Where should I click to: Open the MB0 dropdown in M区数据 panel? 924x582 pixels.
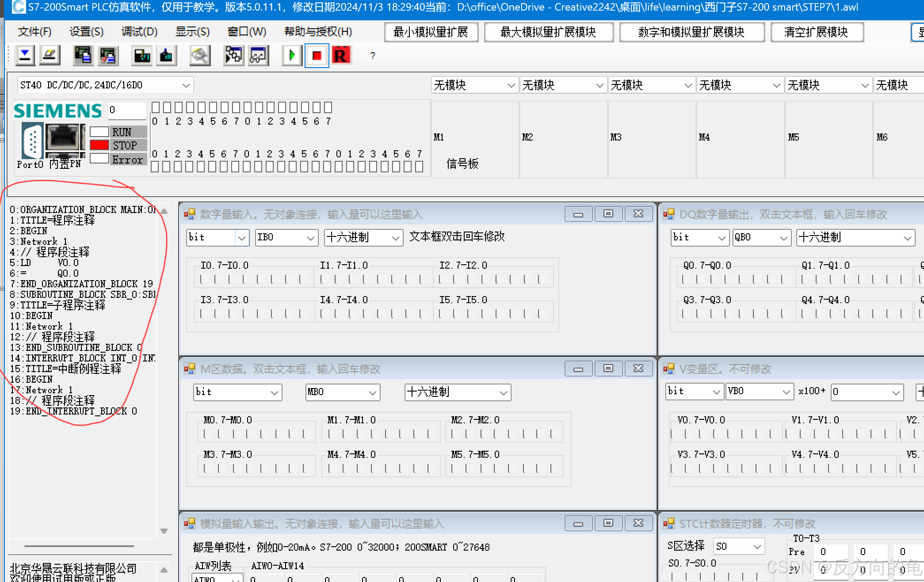[372, 392]
